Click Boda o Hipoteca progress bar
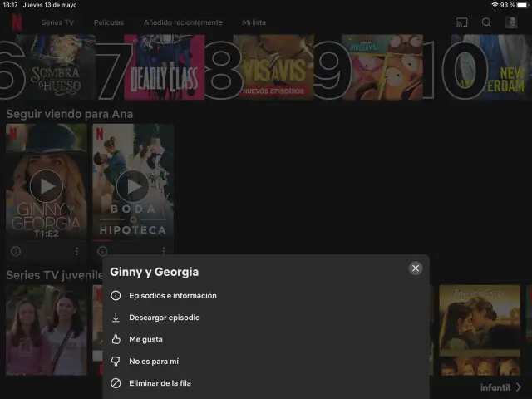 tap(133, 240)
